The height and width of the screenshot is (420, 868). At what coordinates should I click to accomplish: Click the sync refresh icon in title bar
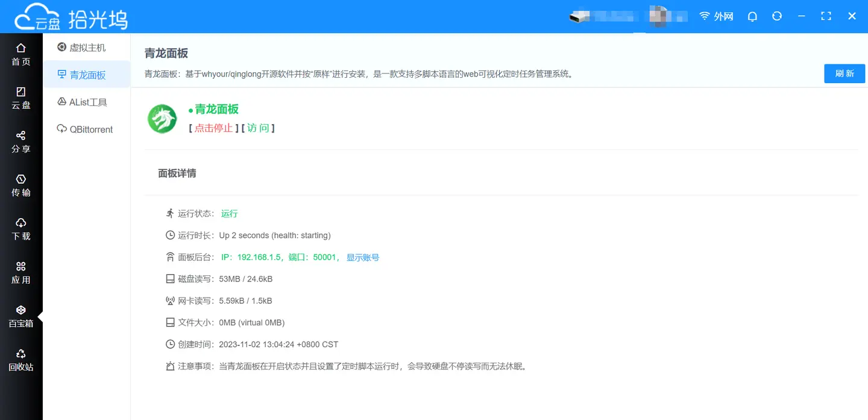click(x=777, y=16)
